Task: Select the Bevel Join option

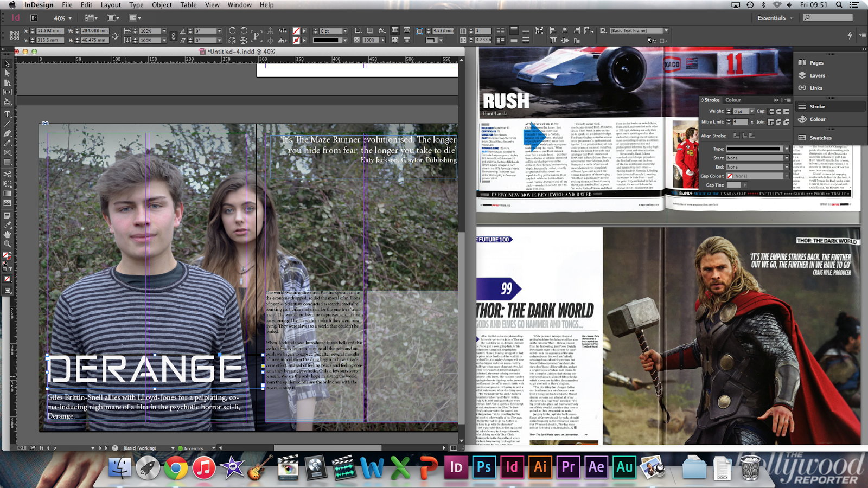Action: click(x=786, y=122)
